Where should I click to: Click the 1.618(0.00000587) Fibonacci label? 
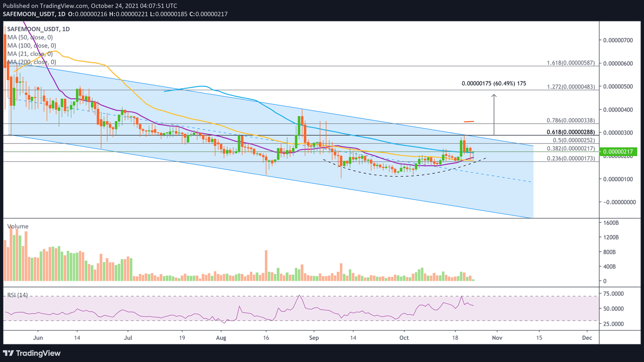click(571, 63)
